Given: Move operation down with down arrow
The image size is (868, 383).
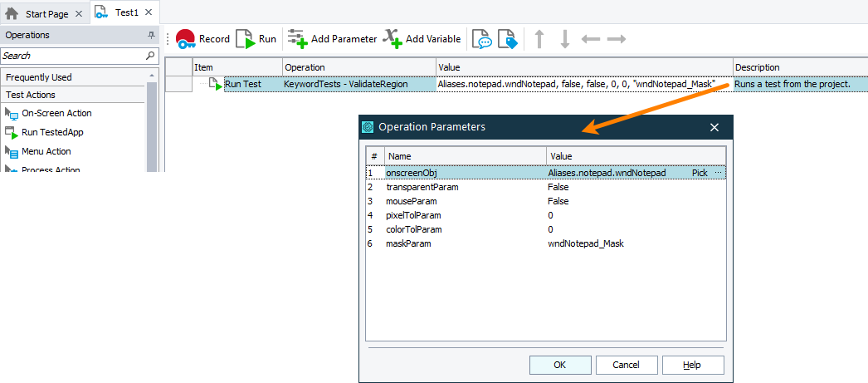Looking at the screenshot, I should tap(564, 39).
